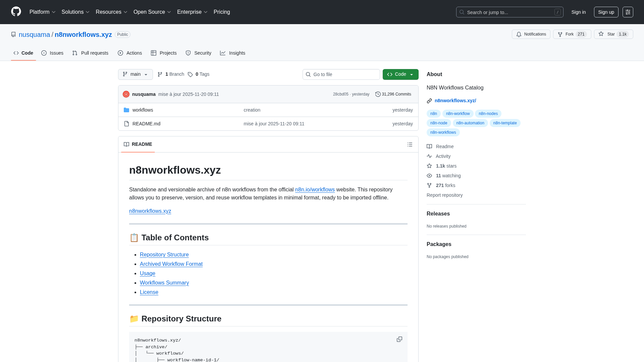
Task: Click the Notifications bell button
Action: tap(531, 34)
